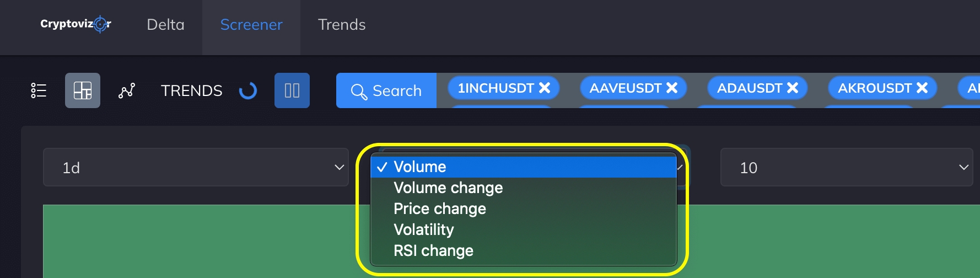Screen dimensions: 980x278
Task: Open the 10 count dropdown
Action: tap(846, 167)
